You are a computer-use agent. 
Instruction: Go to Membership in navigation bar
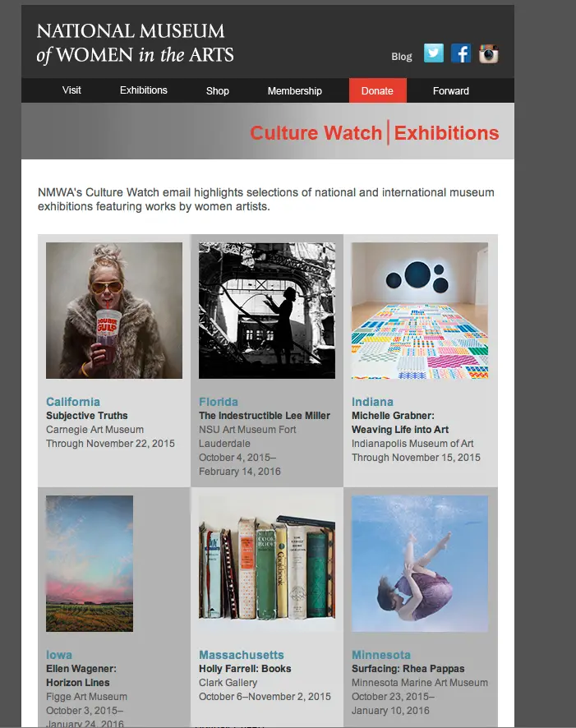click(295, 90)
